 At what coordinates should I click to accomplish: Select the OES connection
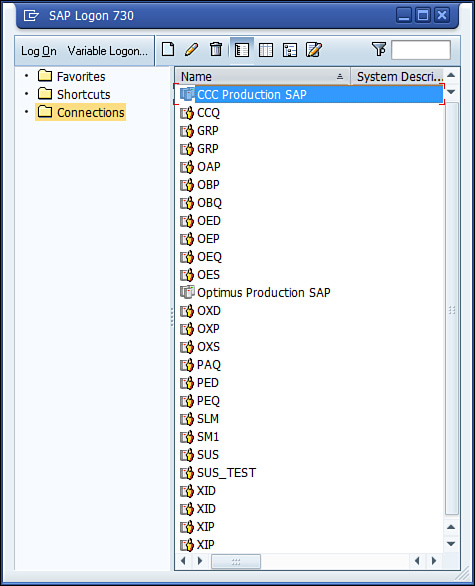tap(208, 275)
